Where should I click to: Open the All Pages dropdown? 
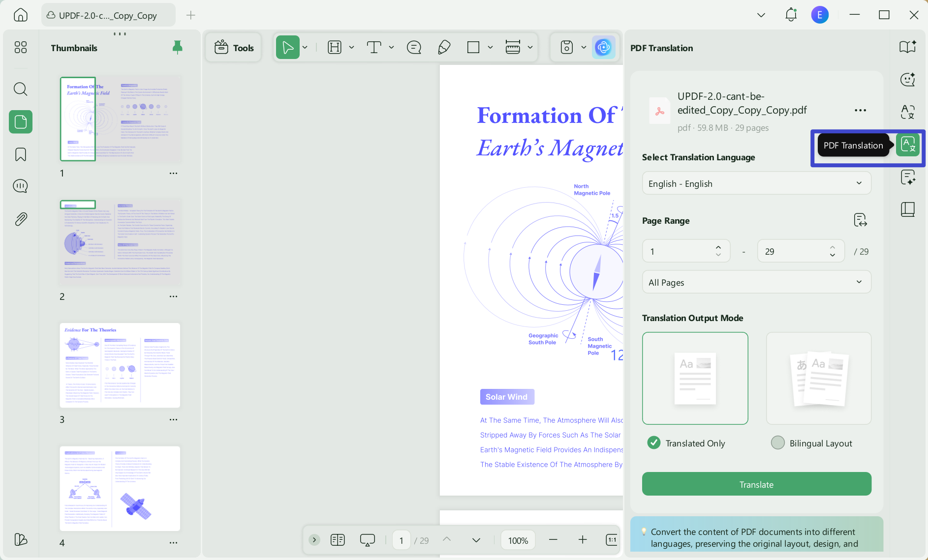[756, 282]
